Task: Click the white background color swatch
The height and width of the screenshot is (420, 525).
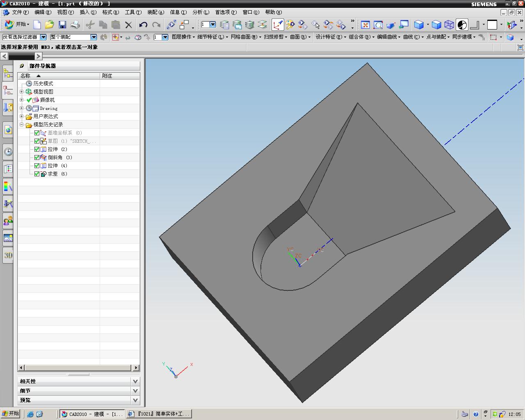Action: click(x=492, y=25)
